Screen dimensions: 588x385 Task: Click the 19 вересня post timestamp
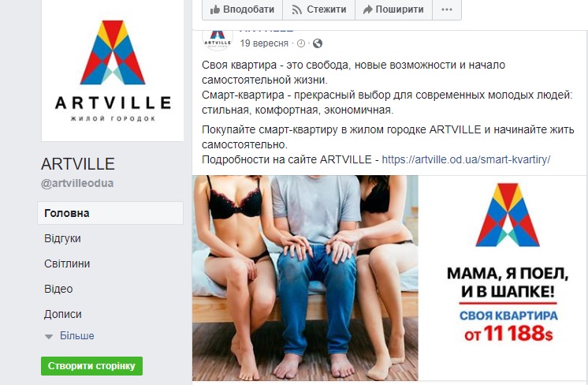pyautogui.click(x=264, y=43)
